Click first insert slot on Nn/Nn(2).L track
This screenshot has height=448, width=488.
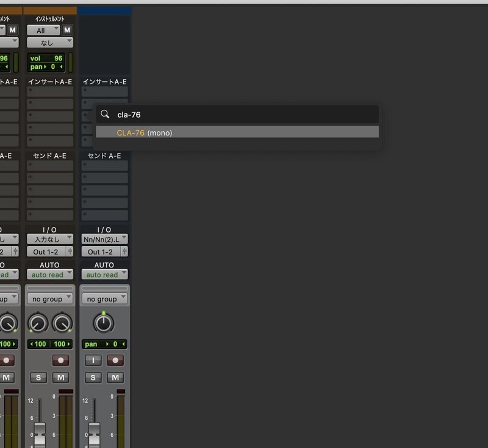[104, 92]
